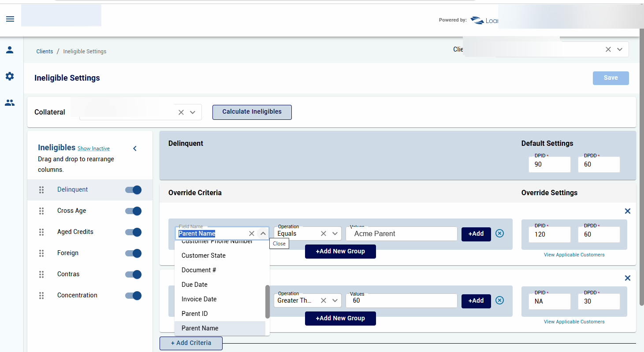Viewport: 644px width, 352px height.
Task: Open the user profile sidebar icon
Action: [x=10, y=50]
